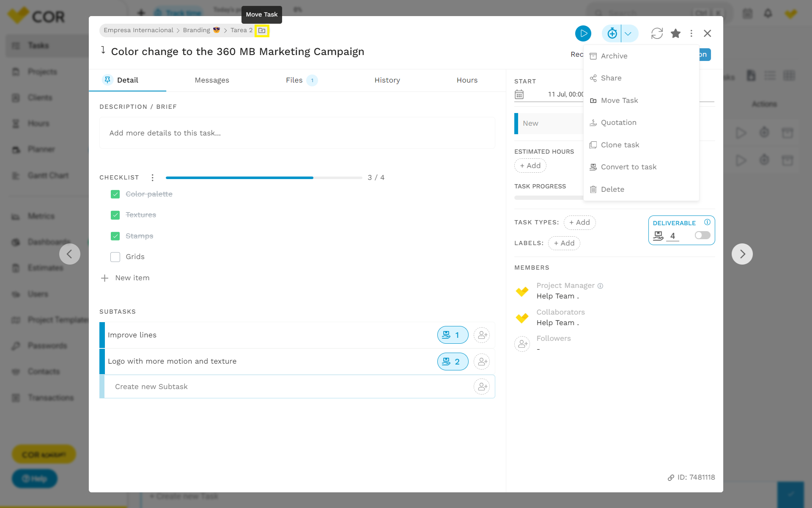Add a follower with the user-plus icon

[522, 344]
